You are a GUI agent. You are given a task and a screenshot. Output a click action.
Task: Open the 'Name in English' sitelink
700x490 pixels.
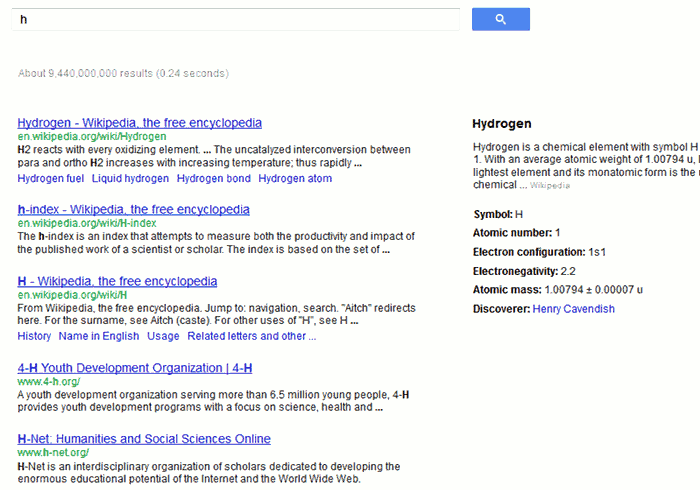pyautogui.click(x=99, y=336)
